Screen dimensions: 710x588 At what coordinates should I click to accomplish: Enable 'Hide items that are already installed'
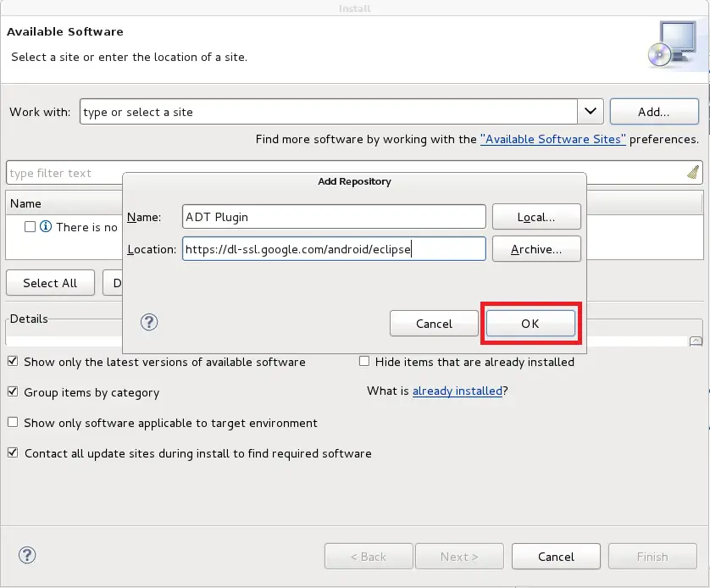pos(364,361)
